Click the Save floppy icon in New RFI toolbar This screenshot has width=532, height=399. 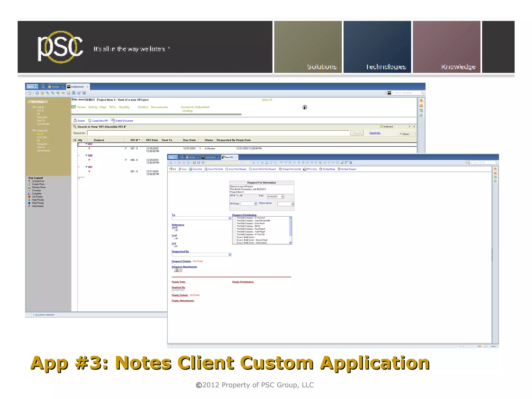pos(194,163)
